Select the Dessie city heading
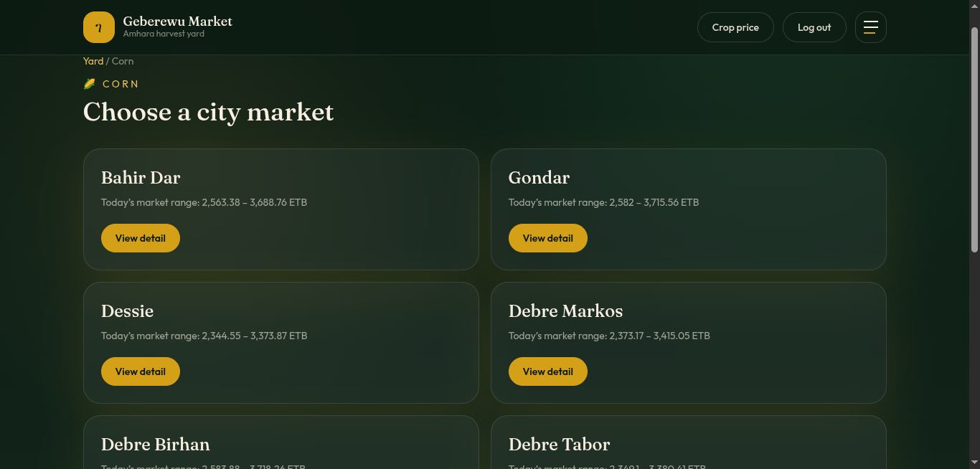980x469 pixels. pyautogui.click(x=128, y=311)
